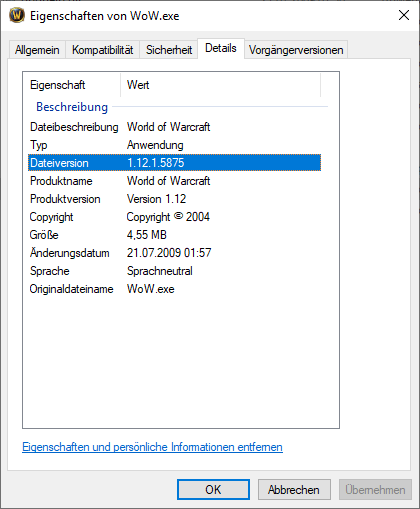The height and width of the screenshot is (509, 420).
Task: Cancel with the Abbrechen button
Action: pos(294,490)
